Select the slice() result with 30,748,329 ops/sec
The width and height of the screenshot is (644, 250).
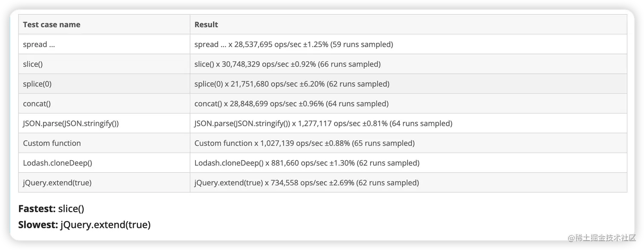click(x=287, y=64)
